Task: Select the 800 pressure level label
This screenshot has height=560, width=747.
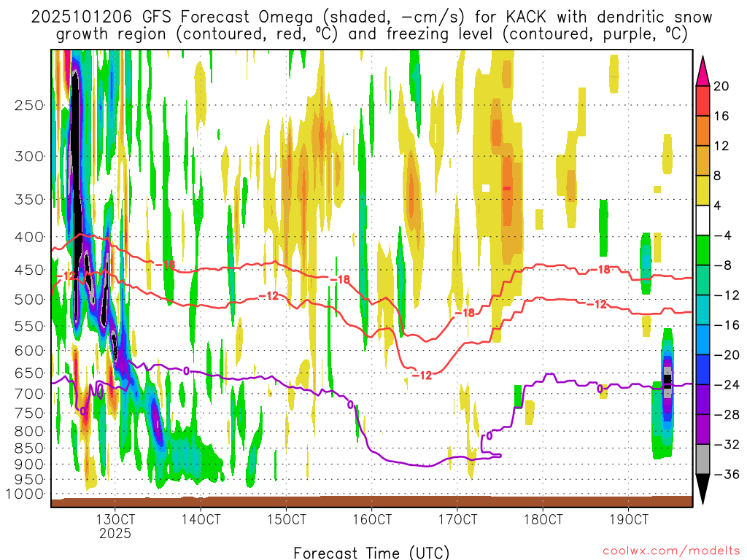Action: pyautogui.click(x=29, y=432)
